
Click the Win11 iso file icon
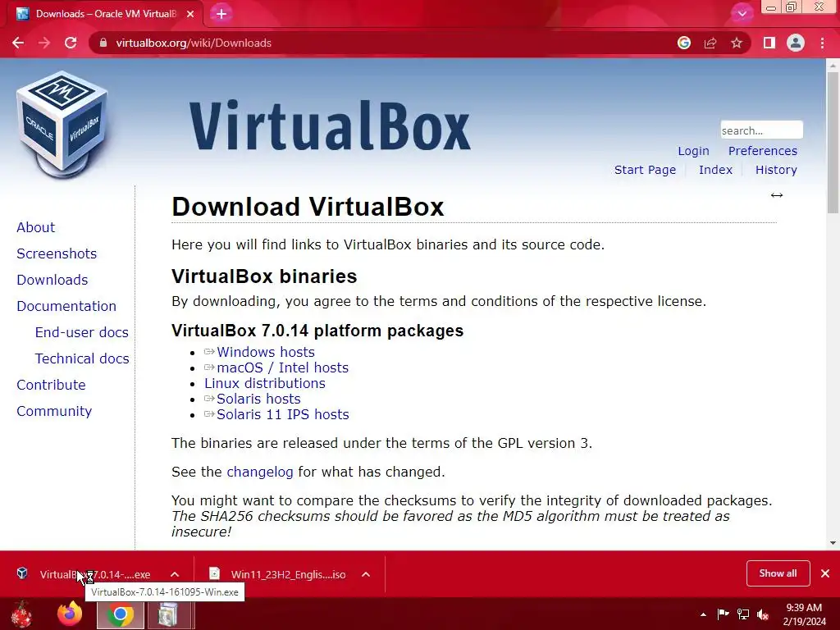214,573
